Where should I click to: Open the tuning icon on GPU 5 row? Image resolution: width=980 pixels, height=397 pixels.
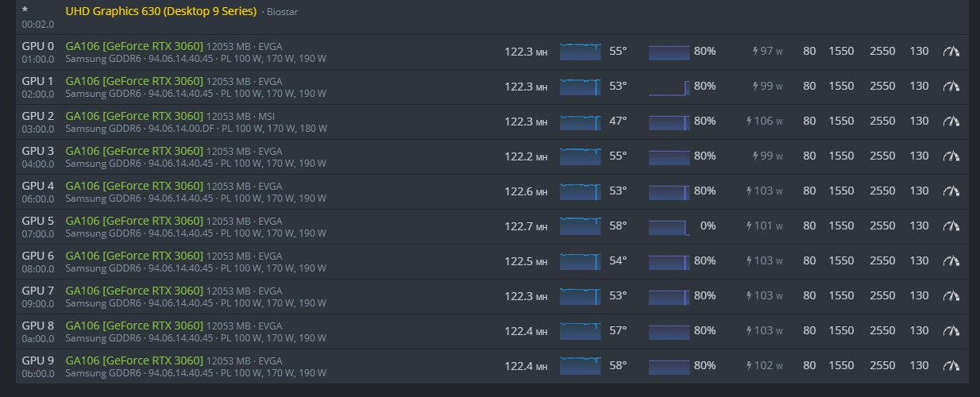pos(951,226)
